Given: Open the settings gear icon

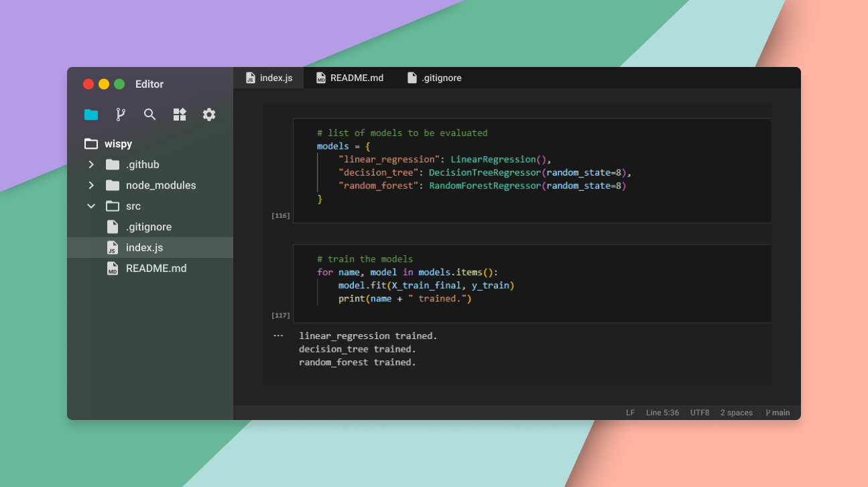Looking at the screenshot, I should (x=209, y=115).
